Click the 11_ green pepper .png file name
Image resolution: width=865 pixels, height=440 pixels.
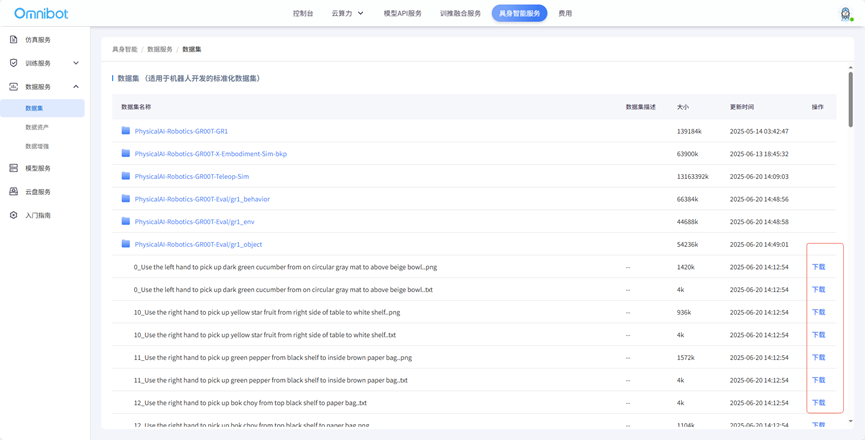coord(273,357)
